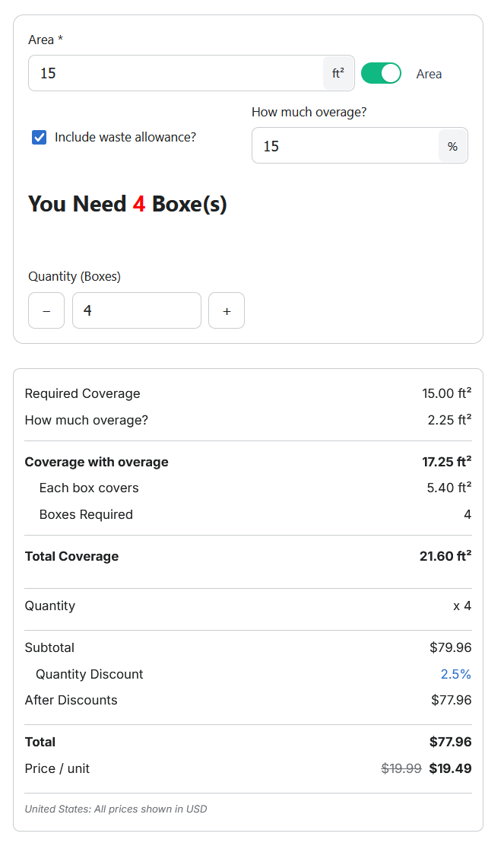The width and height of the screenshot is (504, 846).
Task: Click the Required Coverage value 15.00 ft²
Action: [x=447, y=393]
